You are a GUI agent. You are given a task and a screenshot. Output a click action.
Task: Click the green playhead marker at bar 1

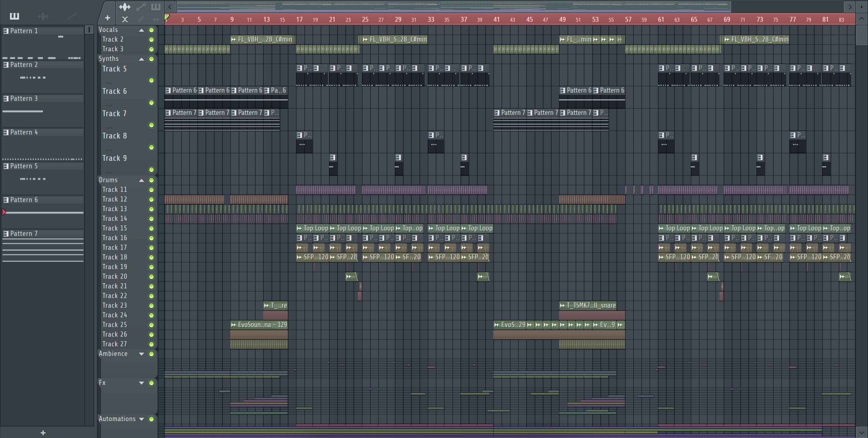coord(167,17)
